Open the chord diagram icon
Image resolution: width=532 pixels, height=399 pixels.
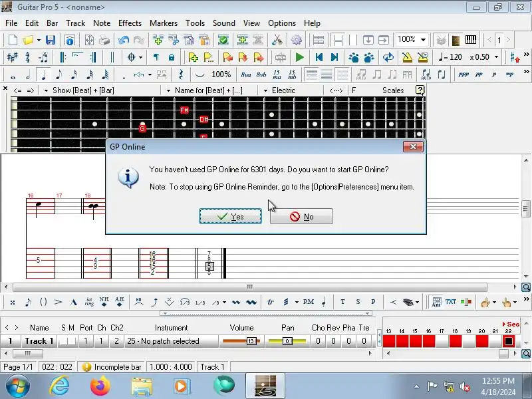click(436, 302)
